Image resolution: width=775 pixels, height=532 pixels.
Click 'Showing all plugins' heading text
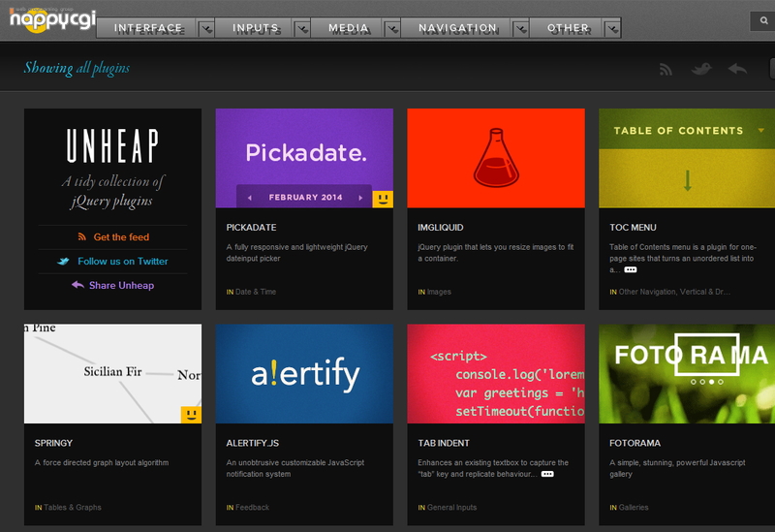pos(77,68)
